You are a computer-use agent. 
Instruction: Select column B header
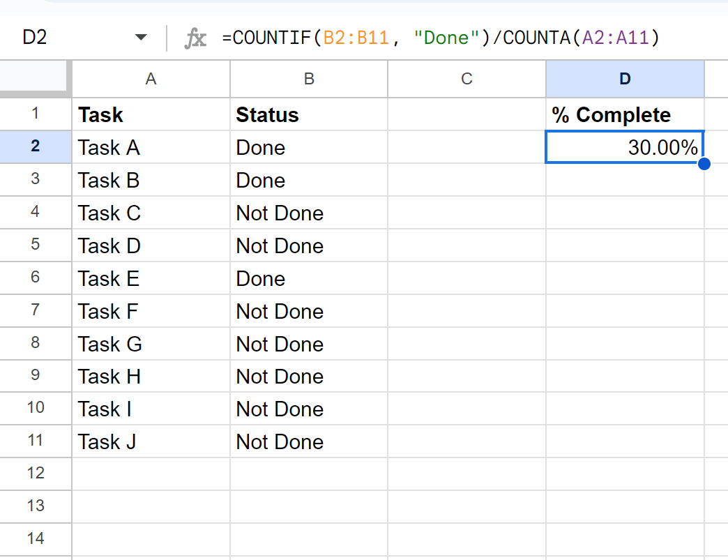tap(309, 79)
